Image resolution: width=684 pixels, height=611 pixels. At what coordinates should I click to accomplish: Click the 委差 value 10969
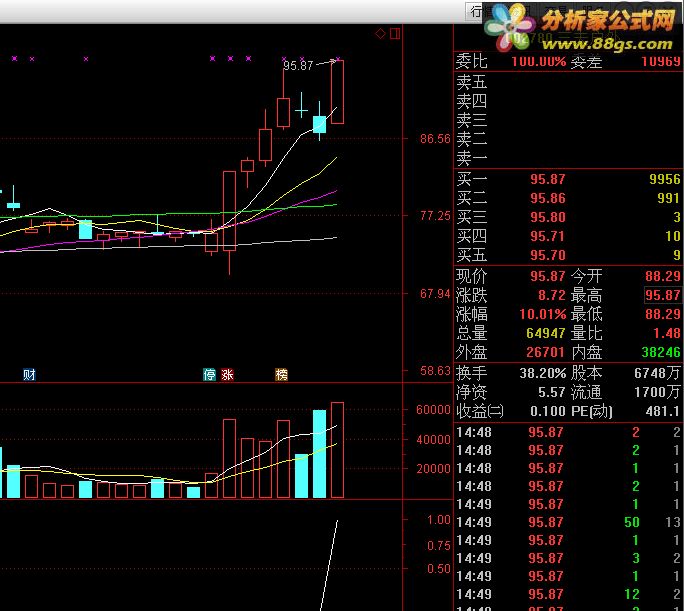coord(661,61)
